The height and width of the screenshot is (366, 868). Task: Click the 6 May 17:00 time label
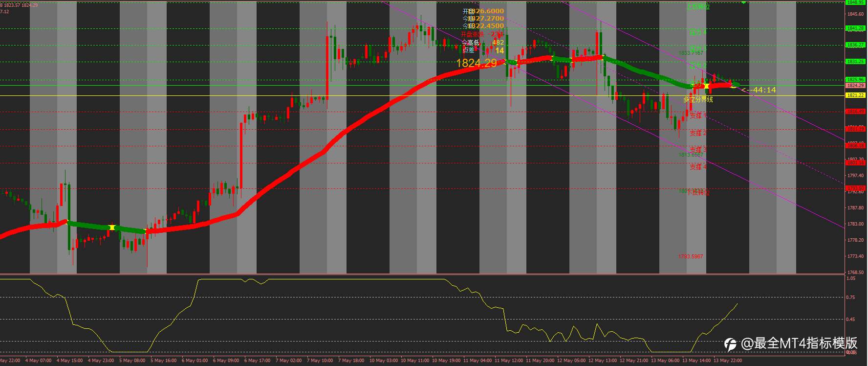[x=257, y=361]
